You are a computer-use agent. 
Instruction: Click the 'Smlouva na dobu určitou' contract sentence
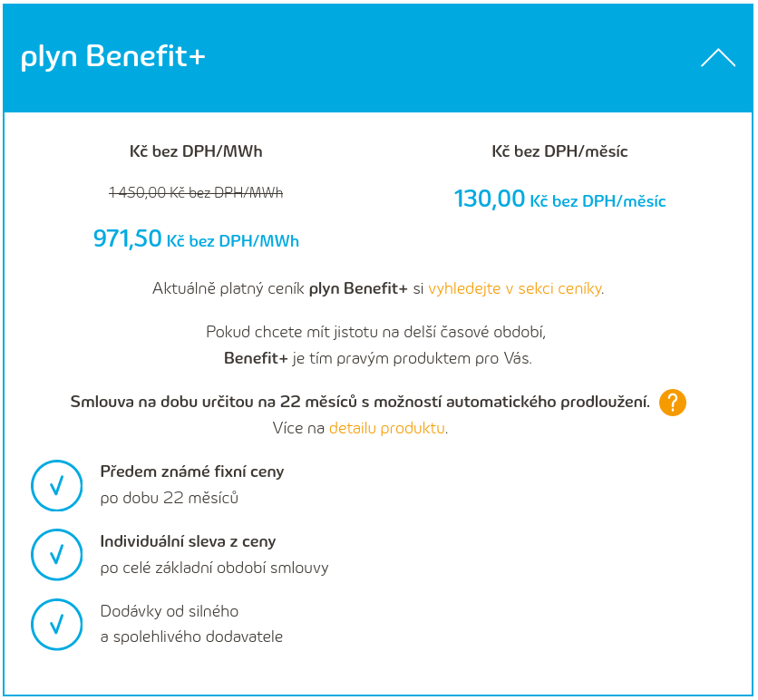coord(360,402)
